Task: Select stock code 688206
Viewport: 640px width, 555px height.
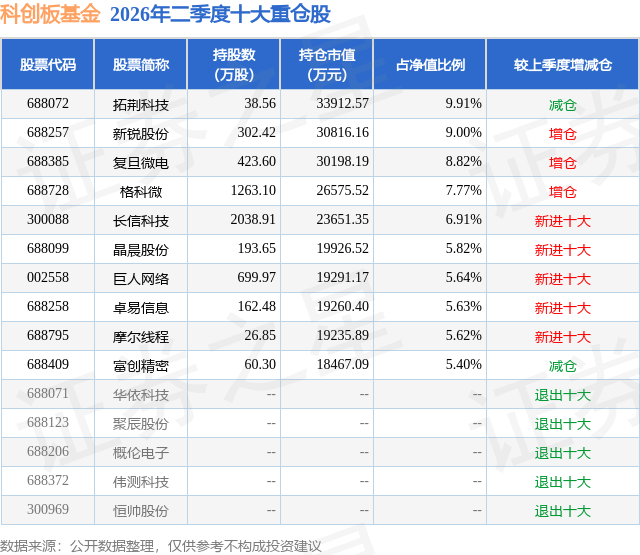Action: (48, 451)
